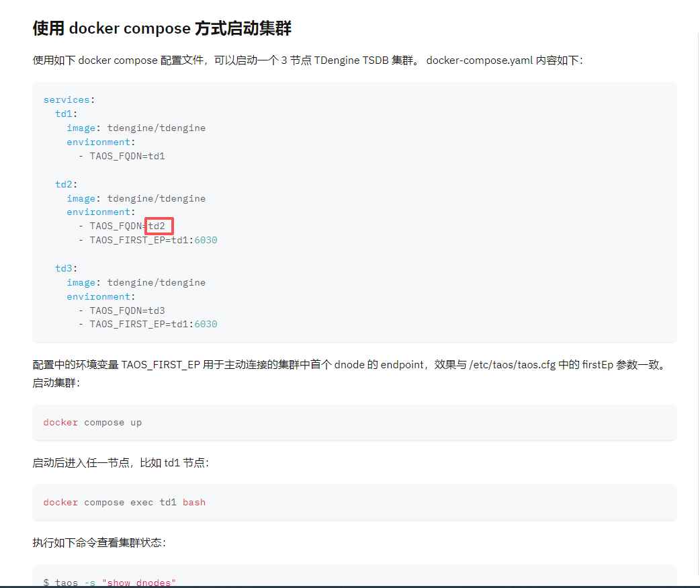Image resolution: width=700 pixels, height=588 pixels.
Task: Select the td2: service key
Action: pos(67,184)
